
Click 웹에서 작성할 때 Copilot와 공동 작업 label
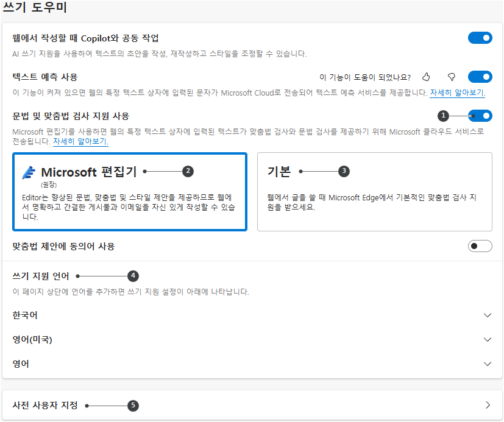pyautogui.click(x=85, y=38)
